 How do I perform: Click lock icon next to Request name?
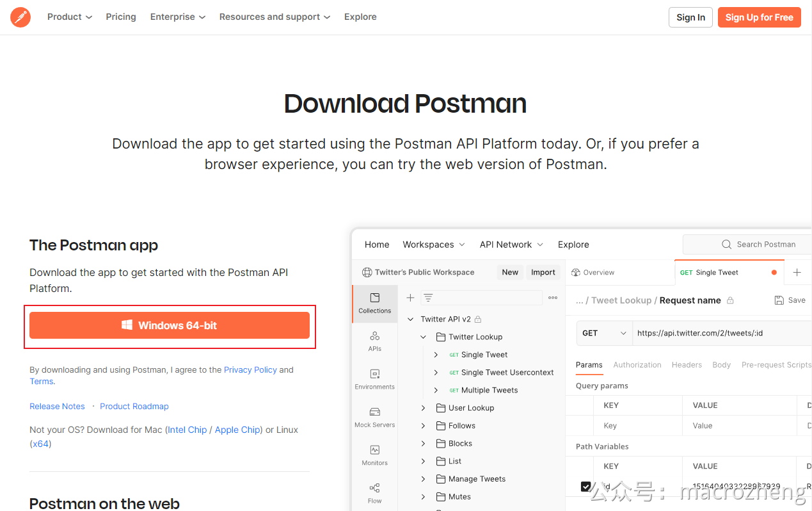pyautogui.click(x=730, y=300)
